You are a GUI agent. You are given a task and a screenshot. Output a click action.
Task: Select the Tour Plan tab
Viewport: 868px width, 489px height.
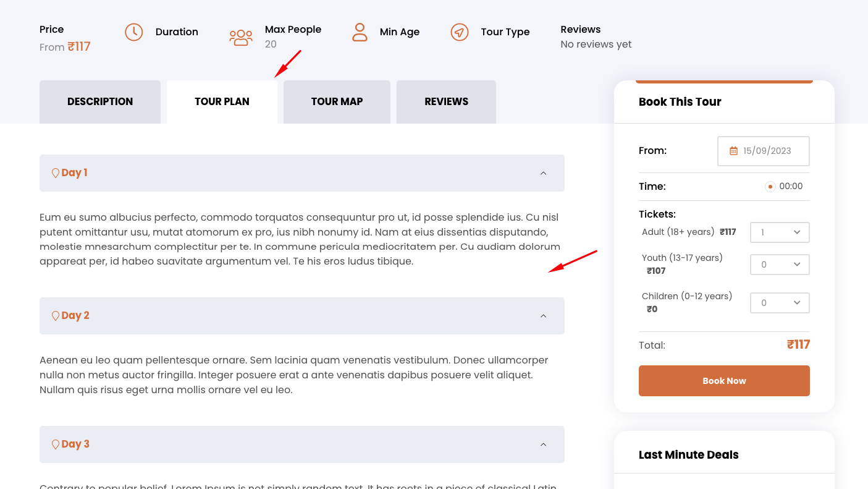point(222,102)
